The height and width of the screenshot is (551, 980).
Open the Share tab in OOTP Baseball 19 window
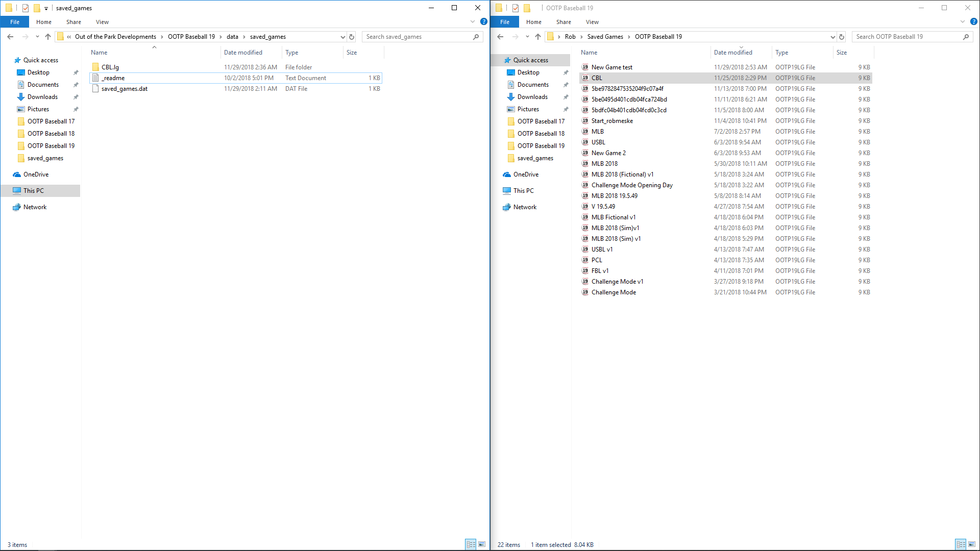pos(563,22)
